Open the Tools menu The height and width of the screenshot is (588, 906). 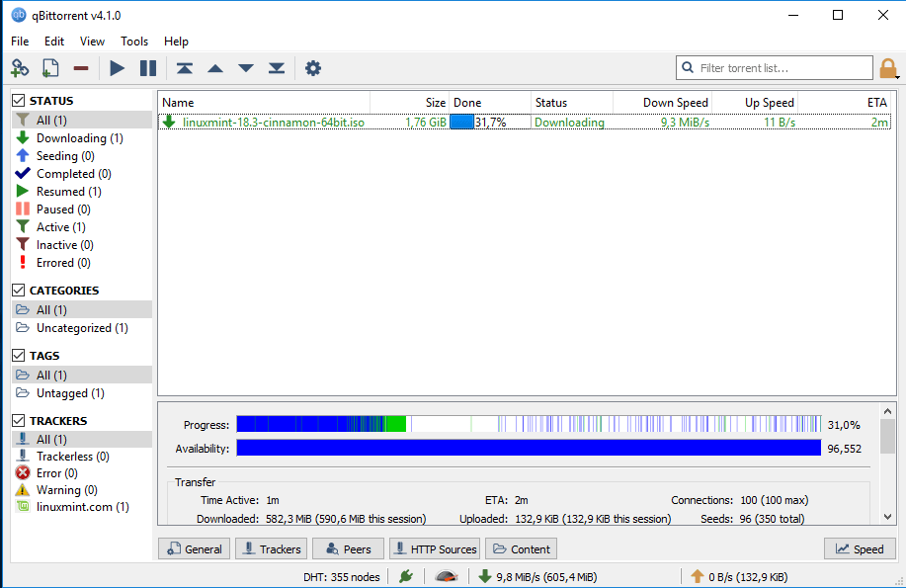(134, 42)
